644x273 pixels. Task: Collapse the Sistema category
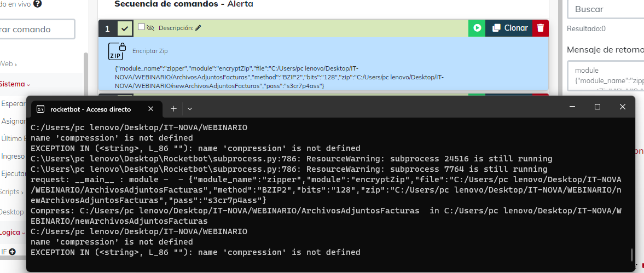pos(14,84)
